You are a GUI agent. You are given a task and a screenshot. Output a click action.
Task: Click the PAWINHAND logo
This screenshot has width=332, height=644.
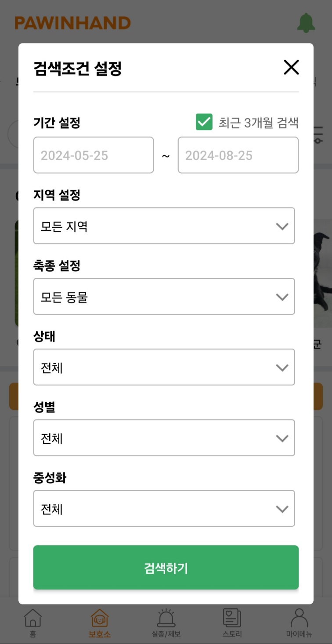(73, 23)
